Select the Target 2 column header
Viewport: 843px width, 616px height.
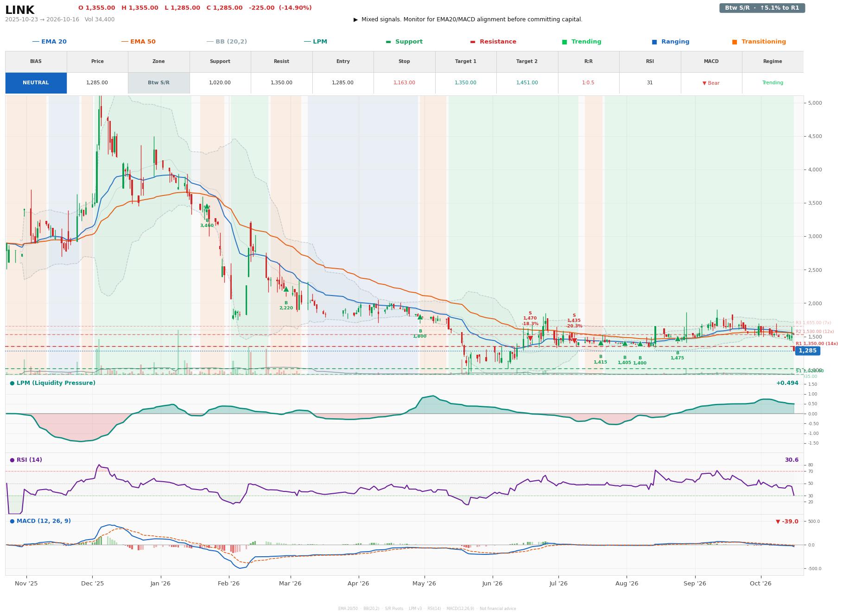coord(527,62)
